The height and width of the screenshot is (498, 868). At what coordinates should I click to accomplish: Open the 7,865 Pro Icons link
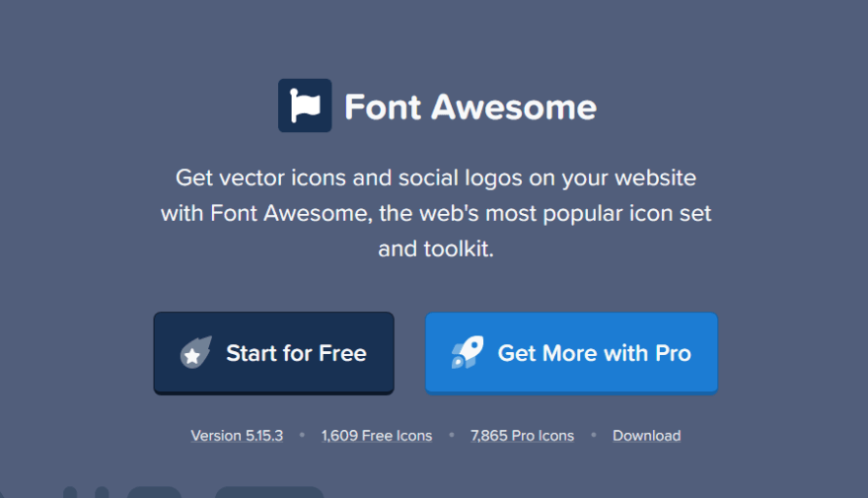pyautogui.click(x=523, y=436)
